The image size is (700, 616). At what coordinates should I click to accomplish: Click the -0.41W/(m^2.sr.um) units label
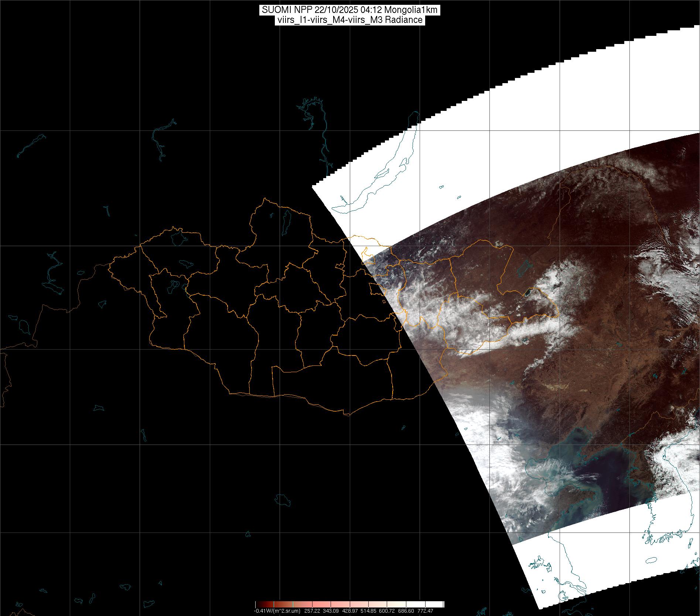pos(277,611)
